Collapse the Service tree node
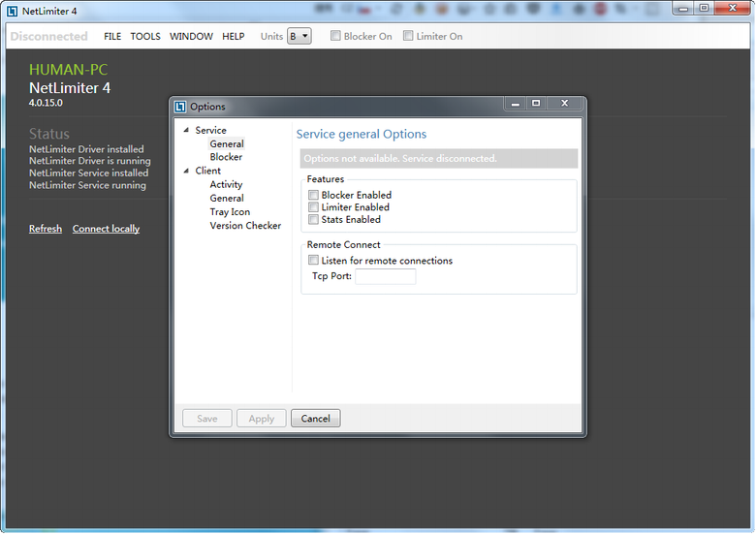The image size is (756, 534). tap(186, 130)
